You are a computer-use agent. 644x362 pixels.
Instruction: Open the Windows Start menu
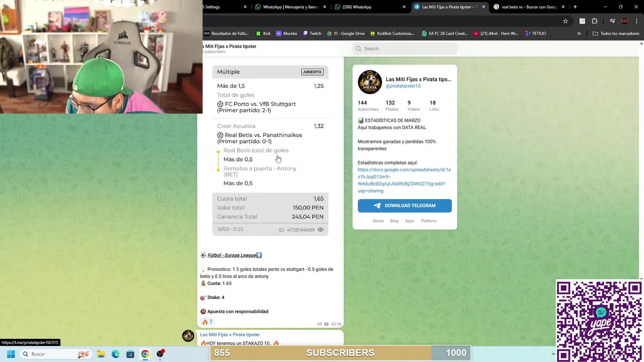(11, 354)
